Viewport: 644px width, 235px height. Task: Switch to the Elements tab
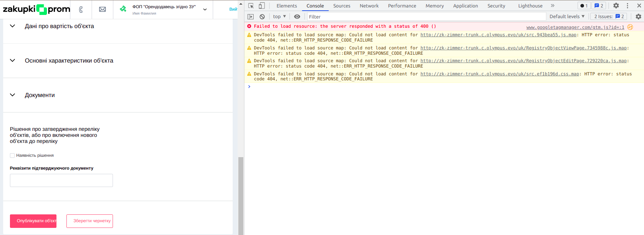click(286, 6)
